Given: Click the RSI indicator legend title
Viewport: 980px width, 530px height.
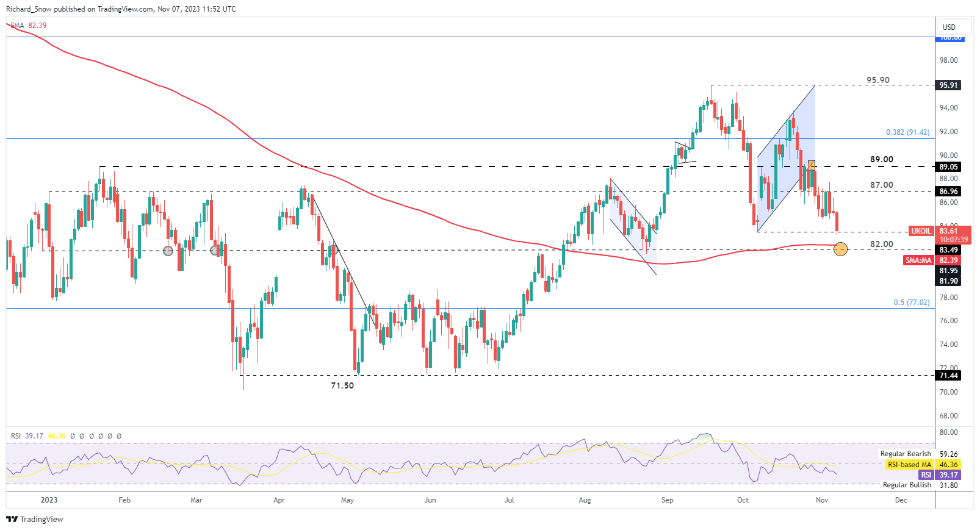Looking at the screenshot, I should coord(16,436).
